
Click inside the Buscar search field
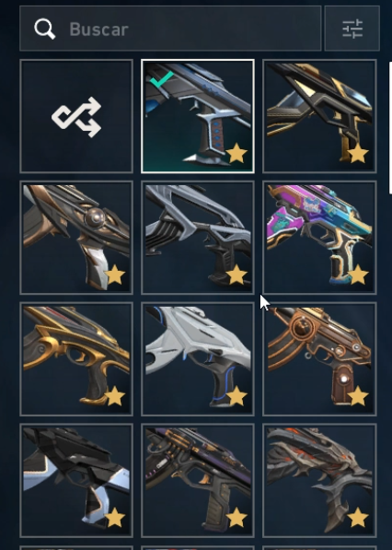click(x=170, y=29)
